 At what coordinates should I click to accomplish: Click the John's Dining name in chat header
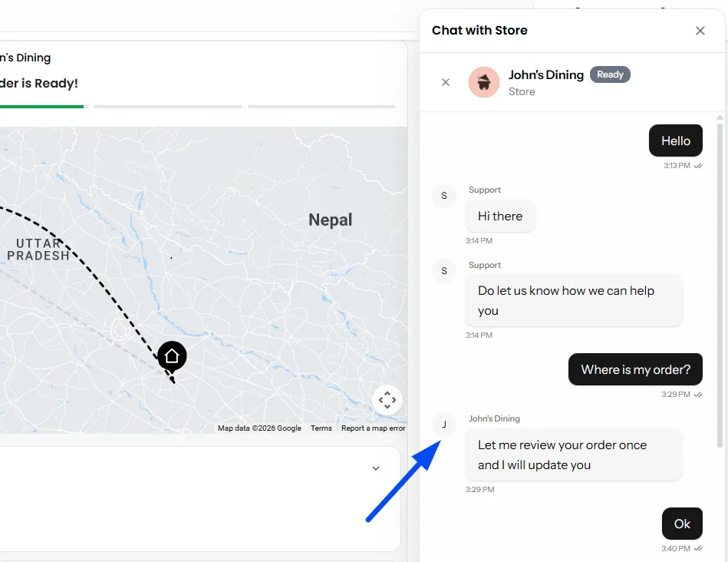(x=546, y=74)
